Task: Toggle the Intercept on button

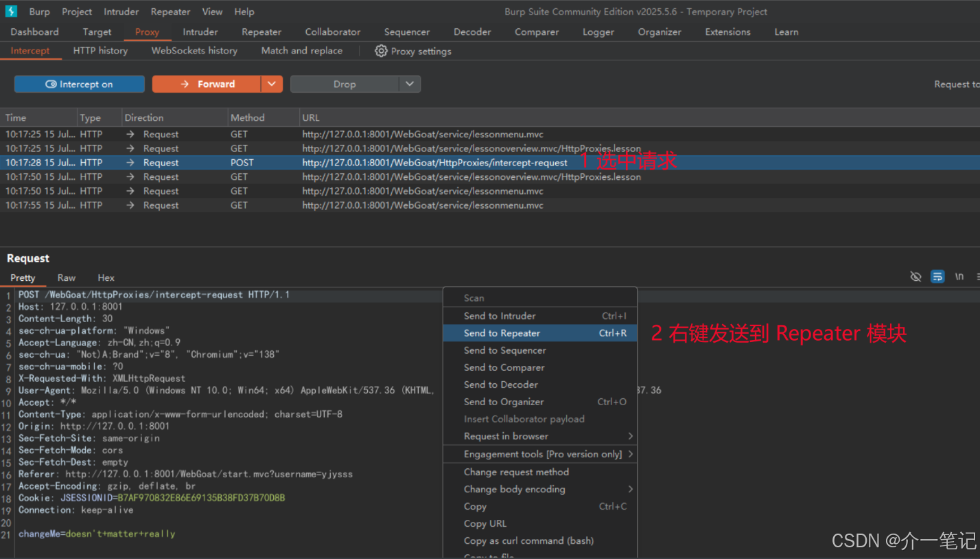Action: click(80, 84)
